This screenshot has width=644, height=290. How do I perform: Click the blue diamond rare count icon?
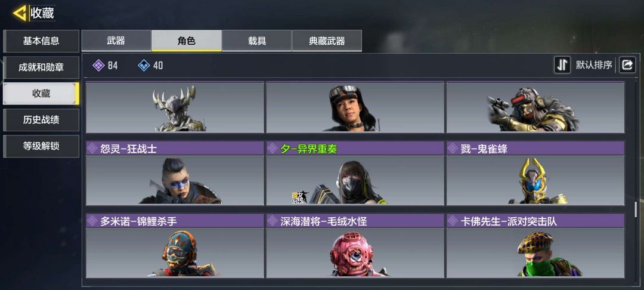point(144,65)
